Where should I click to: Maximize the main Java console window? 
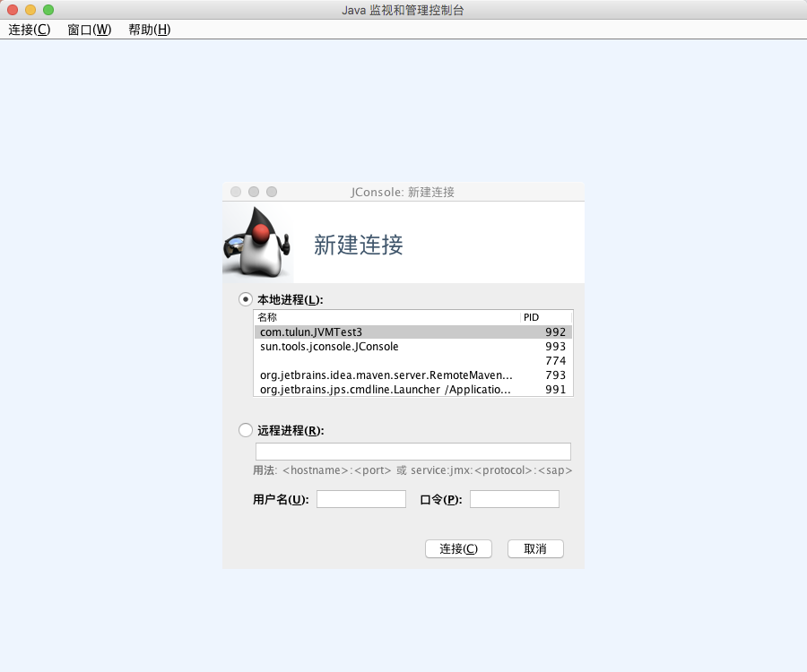coord(48,10)
